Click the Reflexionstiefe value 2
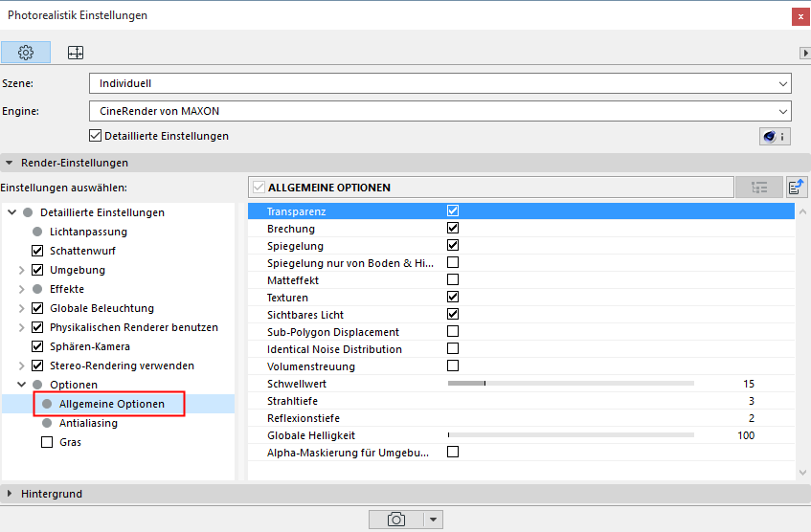The width and height of the screenshot is (811, 532). point(751,418)
